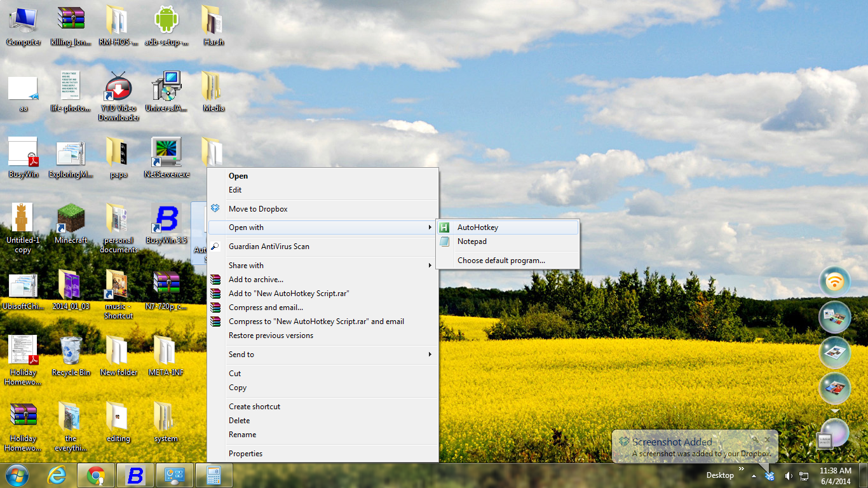
Task: Select the personal documents folder
Action: [118, 229]
